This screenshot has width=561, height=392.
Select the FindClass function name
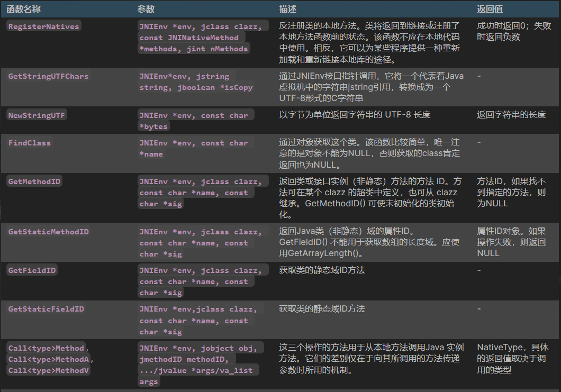(29, 143)
